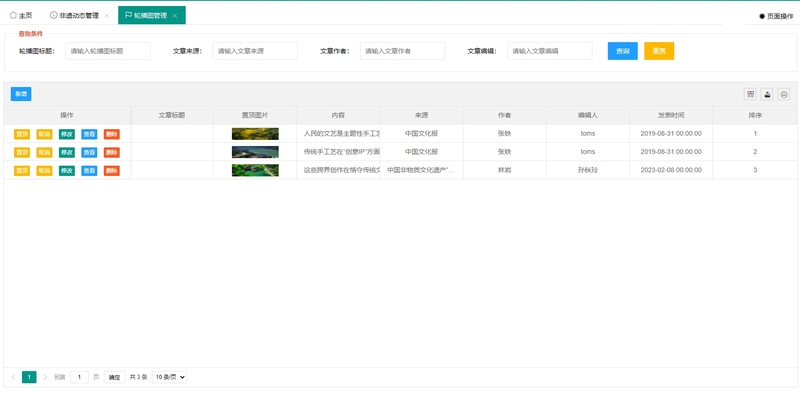The width and height of the screenshot is (800, 394).
Task: Run the search with the blue 查询 button
Action: tap(622, 51)
